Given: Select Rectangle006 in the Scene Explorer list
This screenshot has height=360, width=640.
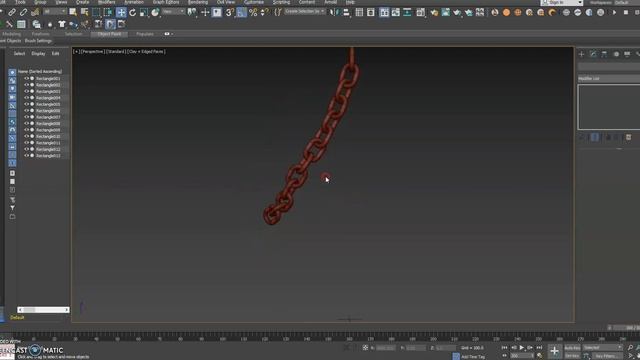Looking at the screenshot, I should click(48, 111).
